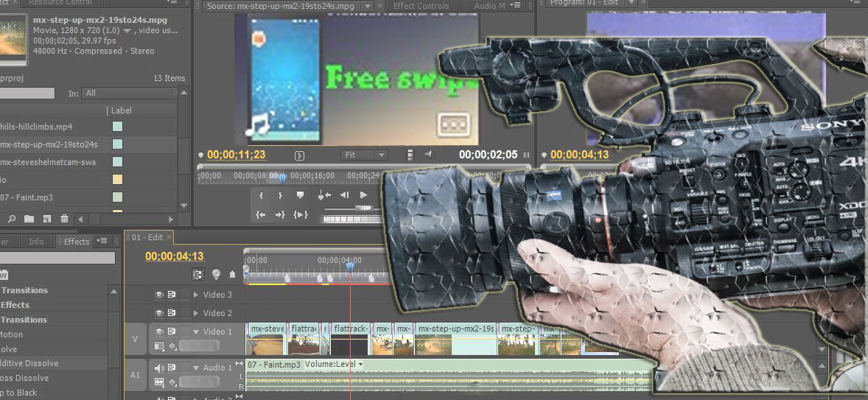The image size is (868, 400).
Task: Toggle Video 2 track output eye
Action: pos(159,313)
